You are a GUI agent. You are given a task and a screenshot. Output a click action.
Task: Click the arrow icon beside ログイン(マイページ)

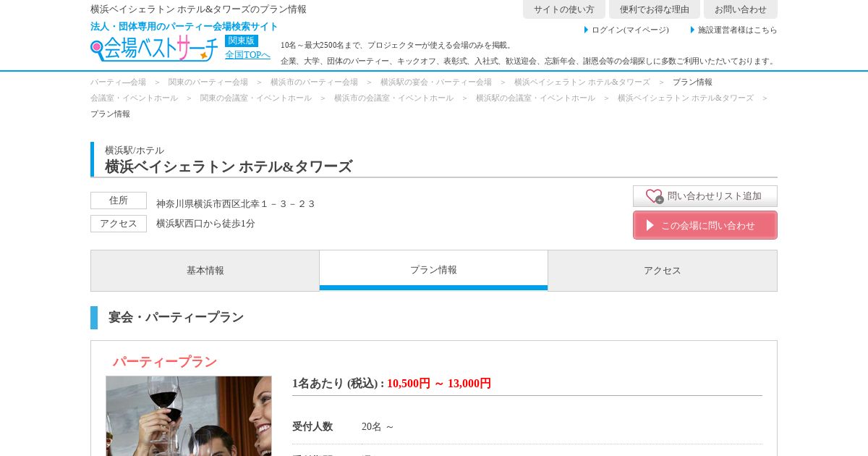pyautogui.click(x=587, y=30)
